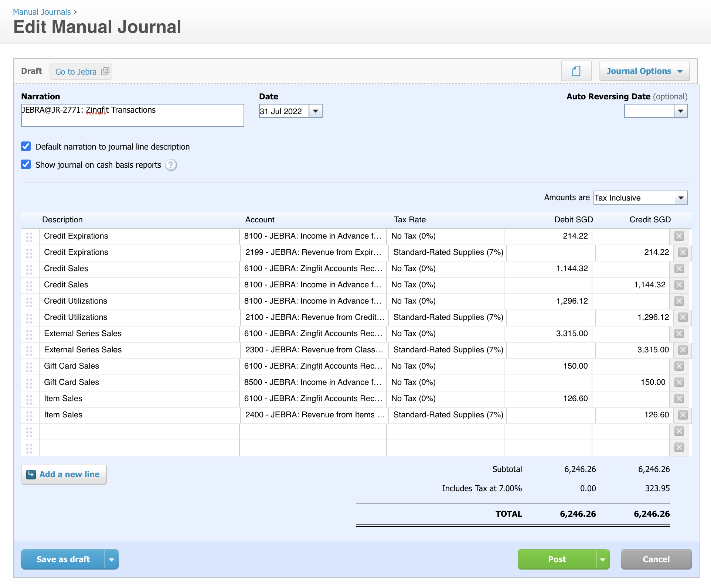This screenshot has height=588, width=711.
Task: Select the 8500 - JEBRA: Income in Advance account cell
Action: coord(313,382)
